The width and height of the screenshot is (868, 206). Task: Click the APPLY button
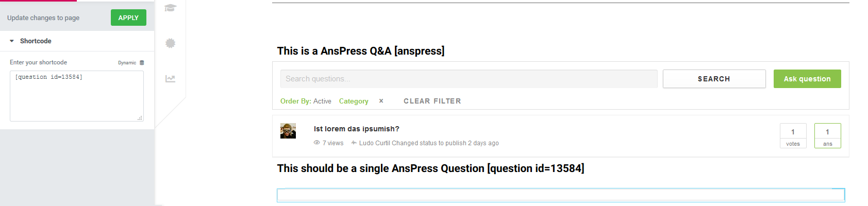[x=128, y=18]
